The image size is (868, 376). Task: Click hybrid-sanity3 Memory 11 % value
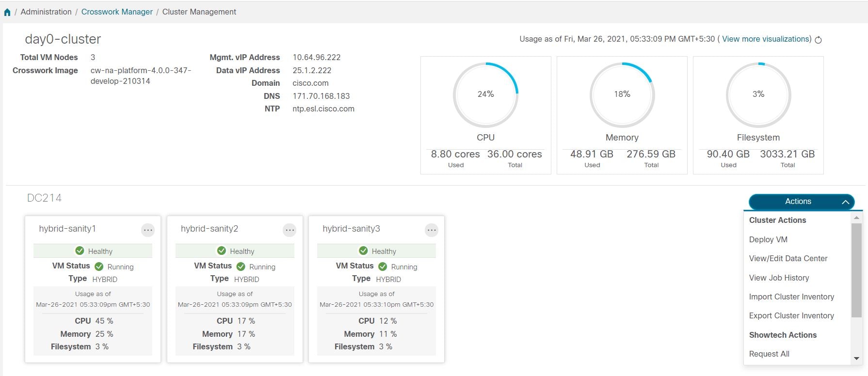(388, 334)
